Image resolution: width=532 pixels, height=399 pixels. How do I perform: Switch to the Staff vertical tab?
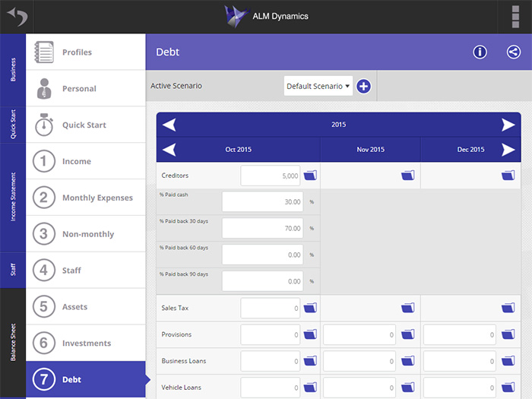point(13,270)
